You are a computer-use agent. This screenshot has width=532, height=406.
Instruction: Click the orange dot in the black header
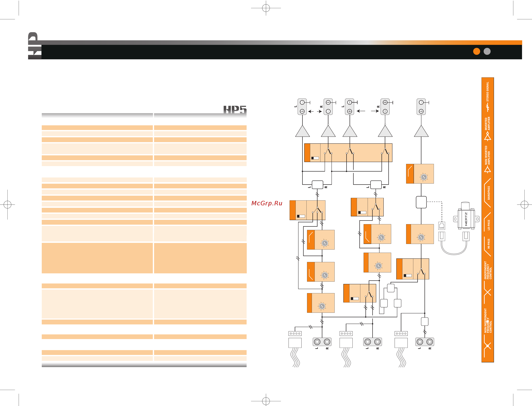click(476, 52)
